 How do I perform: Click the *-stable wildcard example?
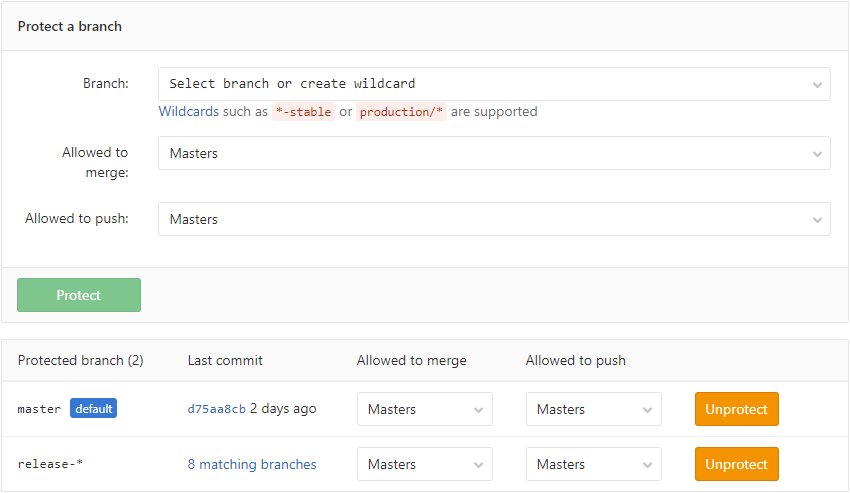click(x=303, y=112)
